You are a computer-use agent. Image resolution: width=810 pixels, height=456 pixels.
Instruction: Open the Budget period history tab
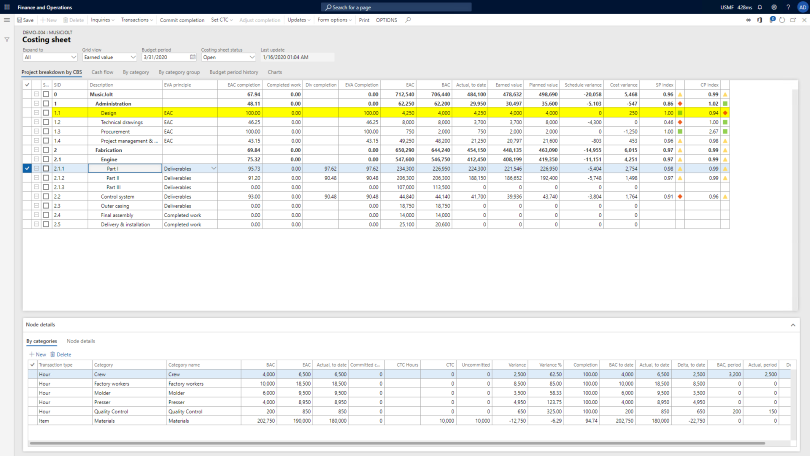233,72
